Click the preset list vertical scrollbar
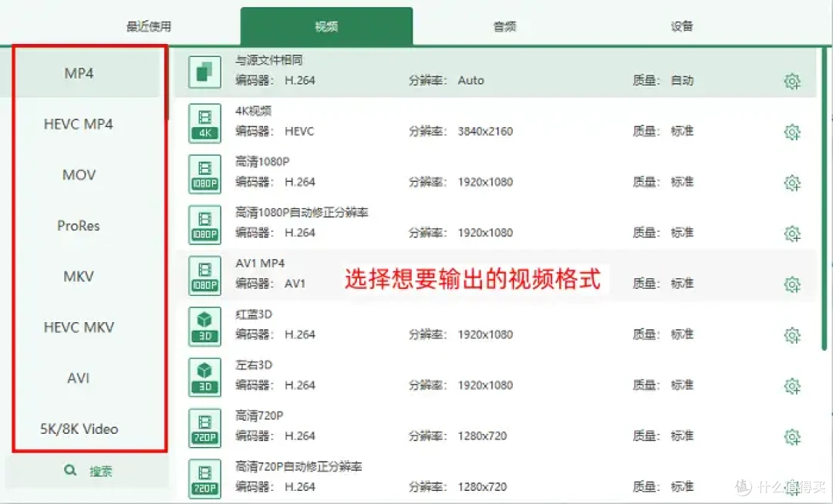The width and height of the screenshot is (833, 504). [x=824, y=199]
